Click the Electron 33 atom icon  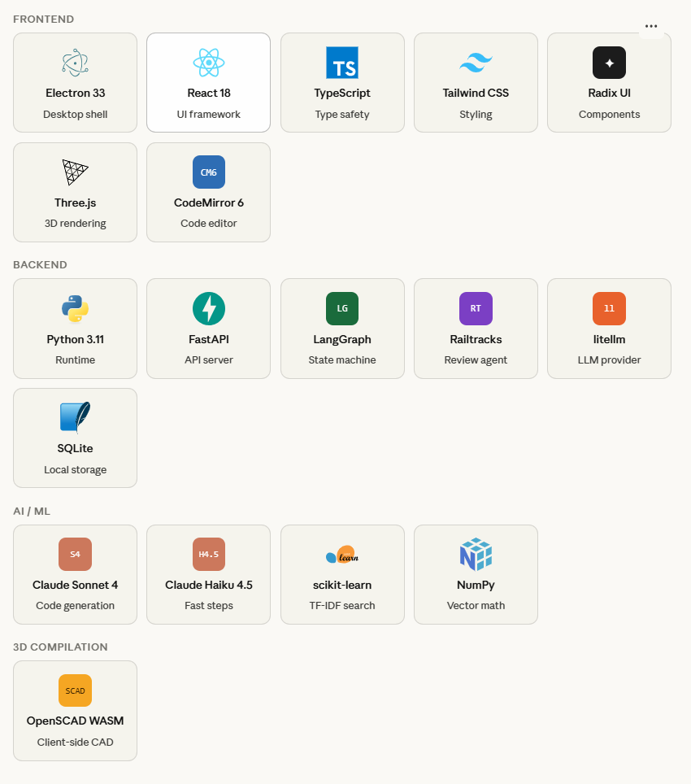point(75,63)
